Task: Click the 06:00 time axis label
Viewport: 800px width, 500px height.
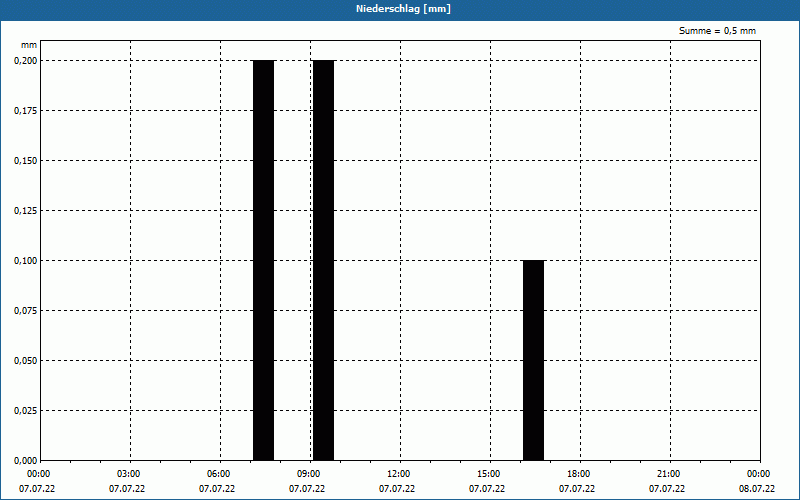Action: coord(218,474)
